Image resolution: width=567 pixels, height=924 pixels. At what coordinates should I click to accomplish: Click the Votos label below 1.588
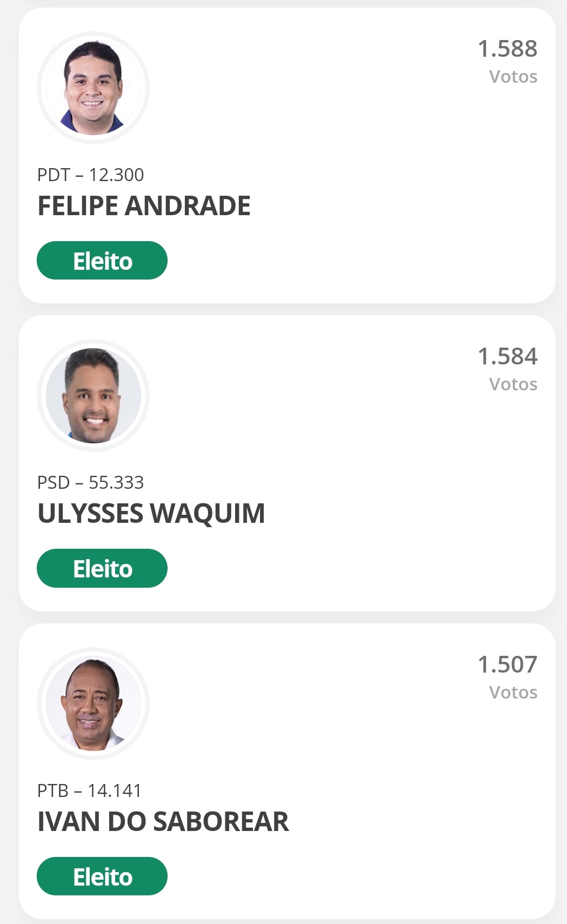coord(513,77)
